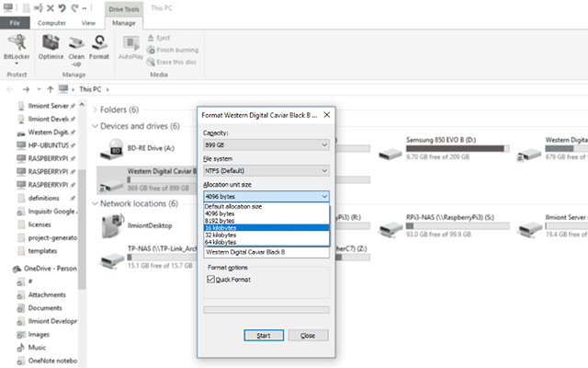Choose 4096 bytes in the list
The image size is (588, 368).
(x=266, y=213)
